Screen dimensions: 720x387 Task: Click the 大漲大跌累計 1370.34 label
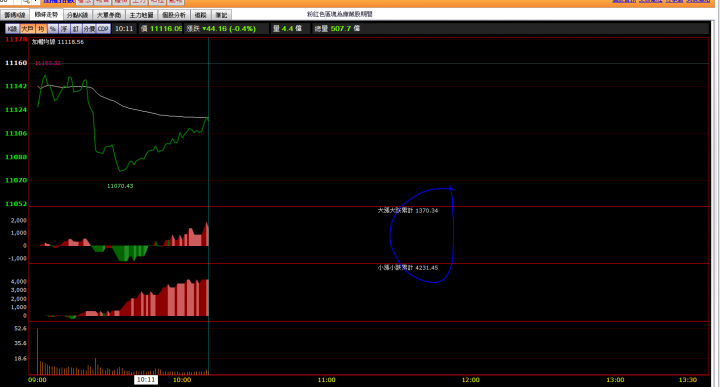[408, 210]
